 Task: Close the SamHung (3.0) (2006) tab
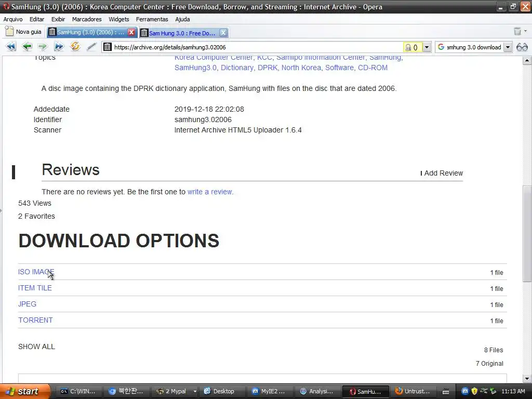131,32
